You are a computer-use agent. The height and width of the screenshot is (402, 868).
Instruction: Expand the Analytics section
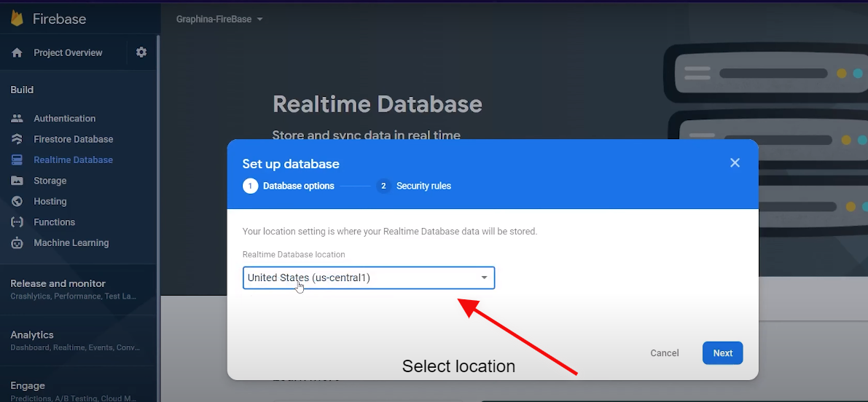[77, 341]
